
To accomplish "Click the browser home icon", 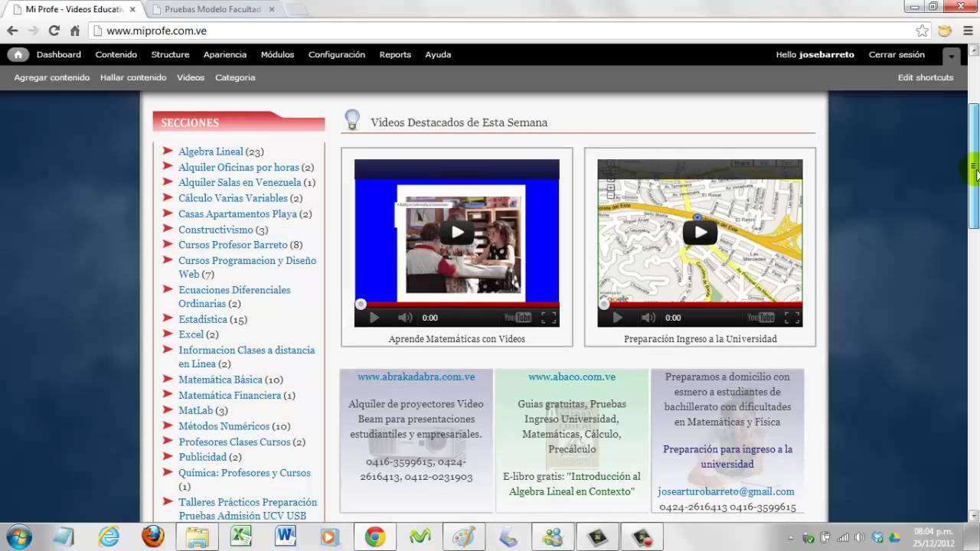I will [75, 31].
